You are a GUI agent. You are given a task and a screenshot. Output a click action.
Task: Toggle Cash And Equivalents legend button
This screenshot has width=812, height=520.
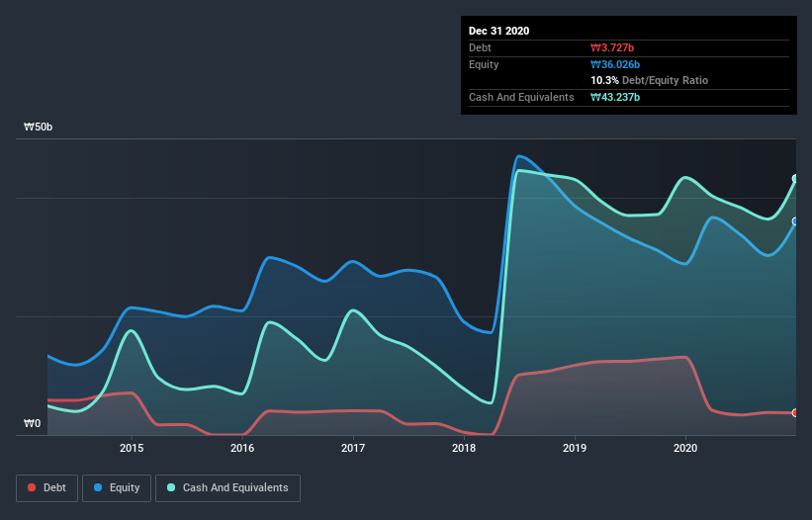pos(227,488)
